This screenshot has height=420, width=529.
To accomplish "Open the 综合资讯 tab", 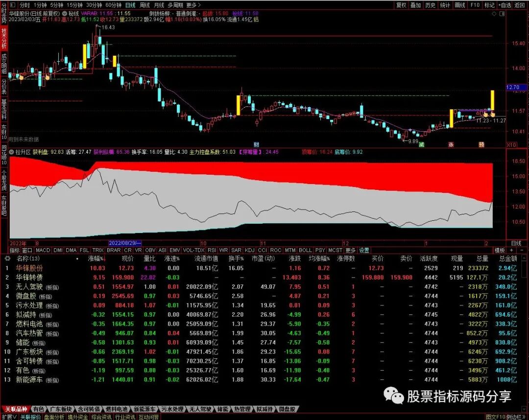I will 101,417.
